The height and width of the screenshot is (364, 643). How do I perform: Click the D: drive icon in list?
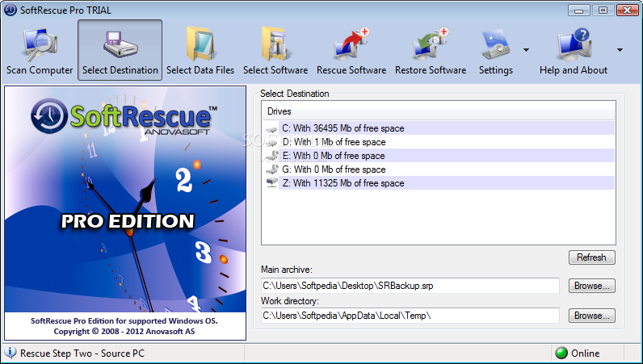(x=271, y=143)
